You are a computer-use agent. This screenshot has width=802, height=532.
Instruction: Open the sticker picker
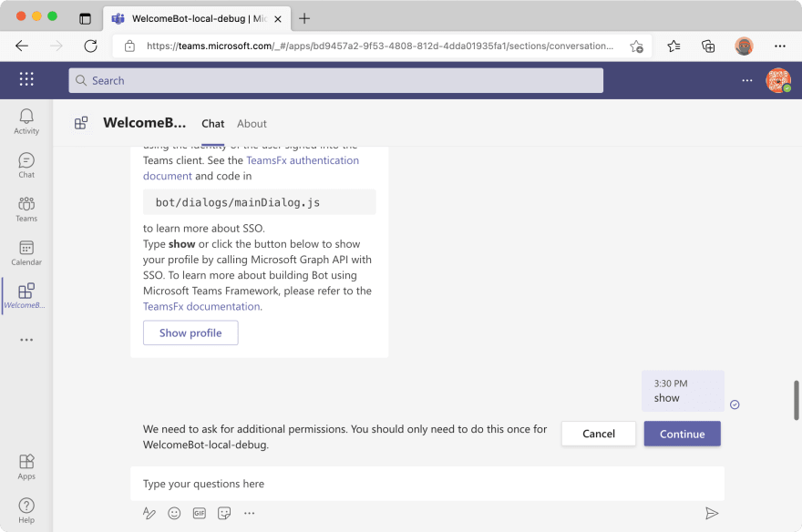[224, 513]
